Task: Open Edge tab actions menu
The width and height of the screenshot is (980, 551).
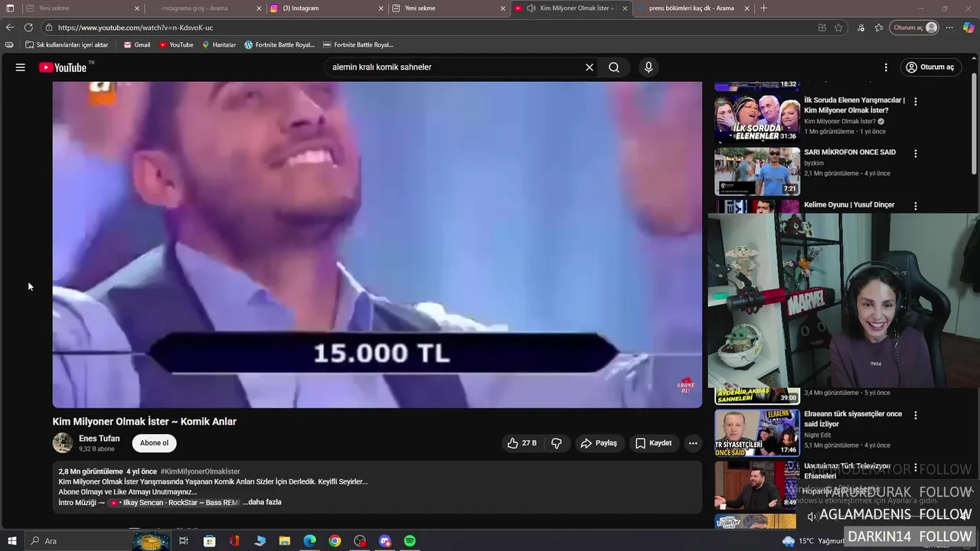Action: [x=10, y=8]
